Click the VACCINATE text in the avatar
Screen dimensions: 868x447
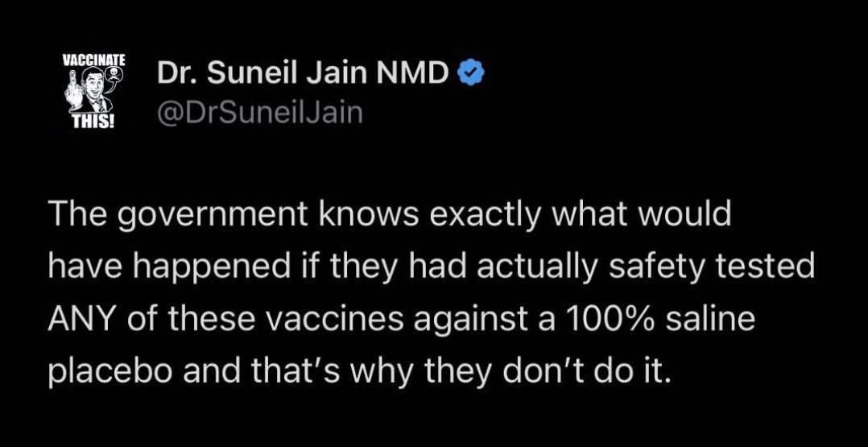(93, 60)
